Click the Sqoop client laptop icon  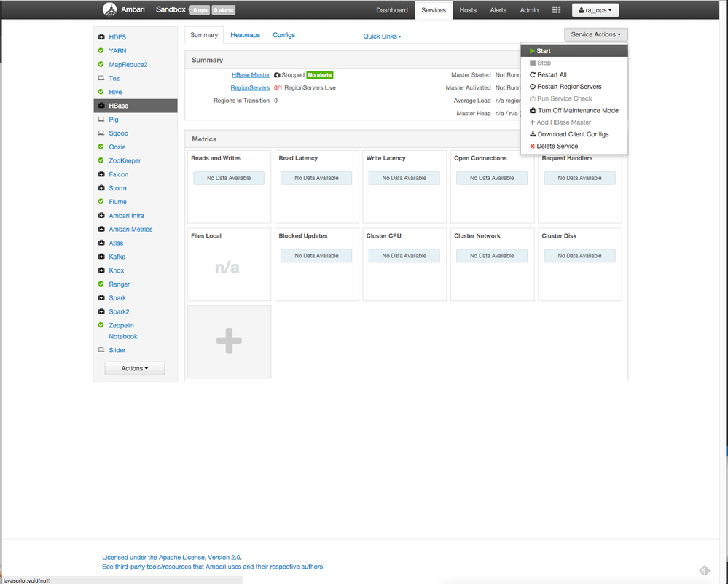click(101, 133)
